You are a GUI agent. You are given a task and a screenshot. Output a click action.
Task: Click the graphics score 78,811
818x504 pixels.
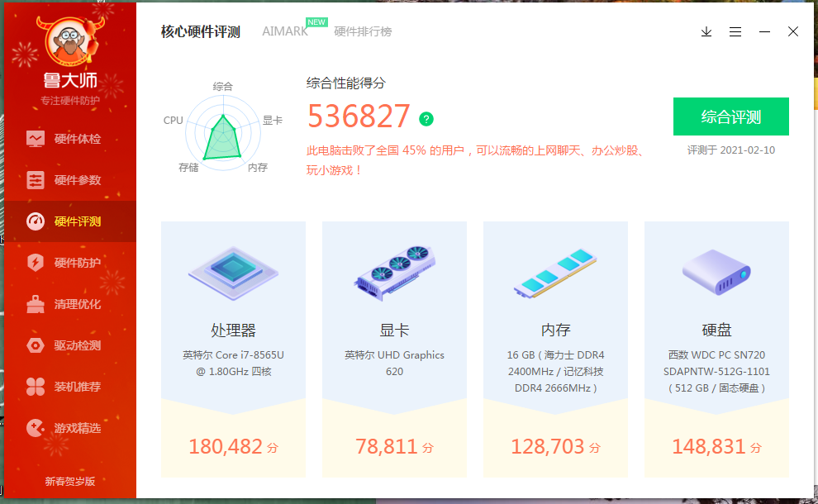(387, 447)
